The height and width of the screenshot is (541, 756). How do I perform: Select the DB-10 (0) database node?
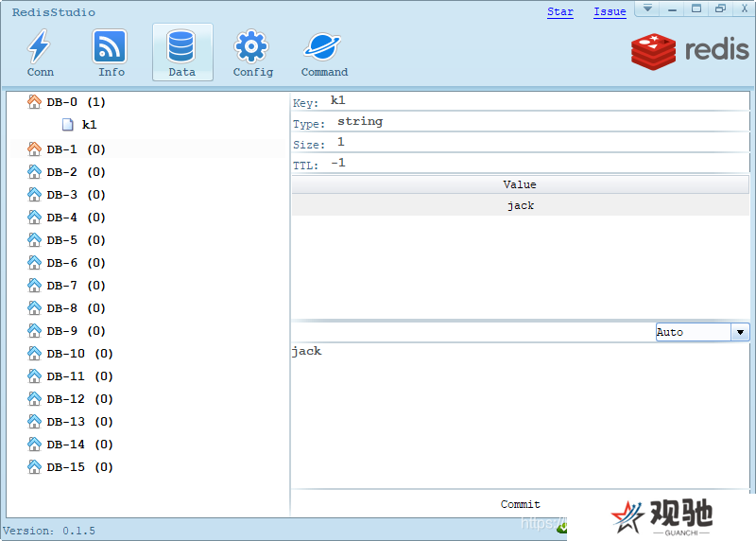79,354
